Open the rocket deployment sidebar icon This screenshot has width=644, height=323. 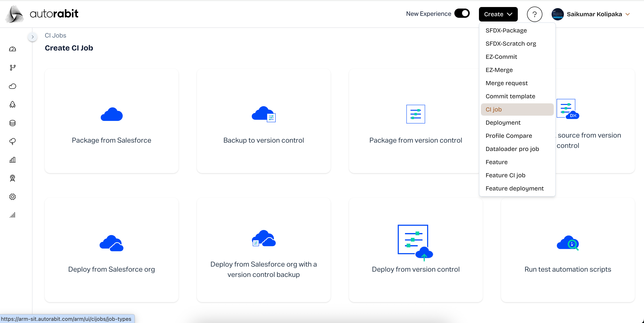[13, 104]
